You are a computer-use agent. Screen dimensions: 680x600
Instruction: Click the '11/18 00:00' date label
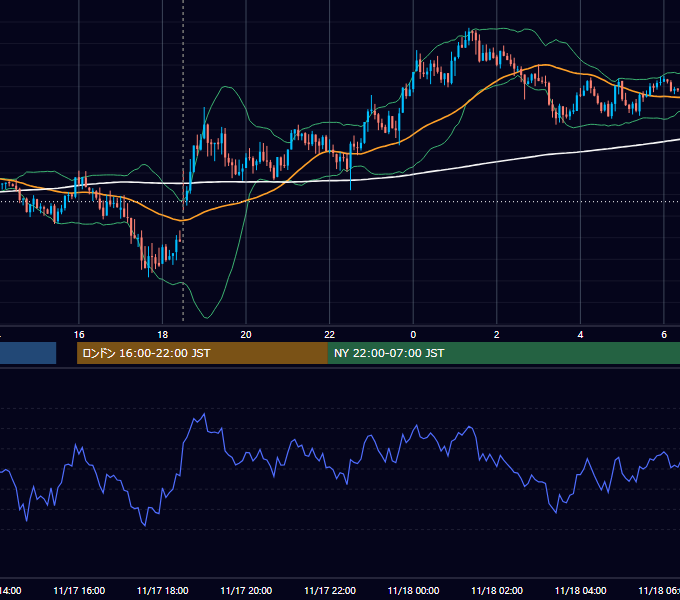tap(413, 590)
